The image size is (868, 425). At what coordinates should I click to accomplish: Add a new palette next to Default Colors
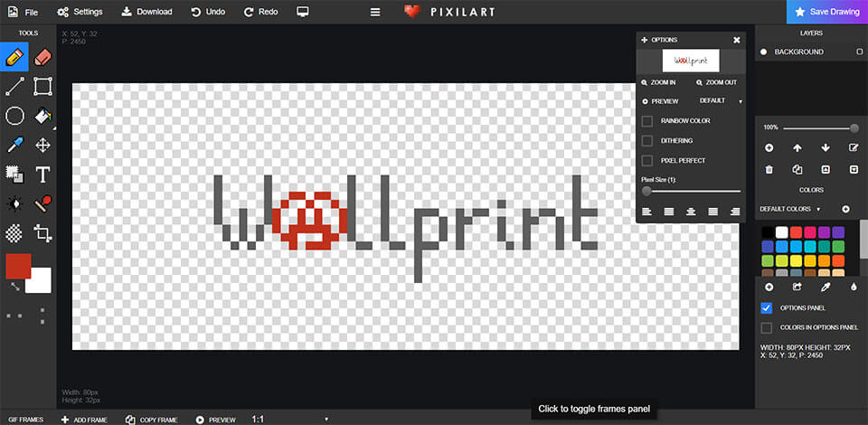coord(846,209)
